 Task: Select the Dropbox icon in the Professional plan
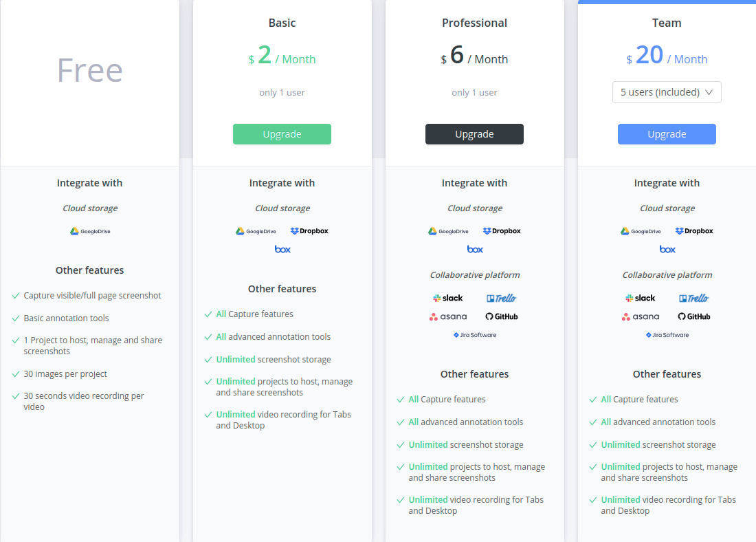[501, 230]
